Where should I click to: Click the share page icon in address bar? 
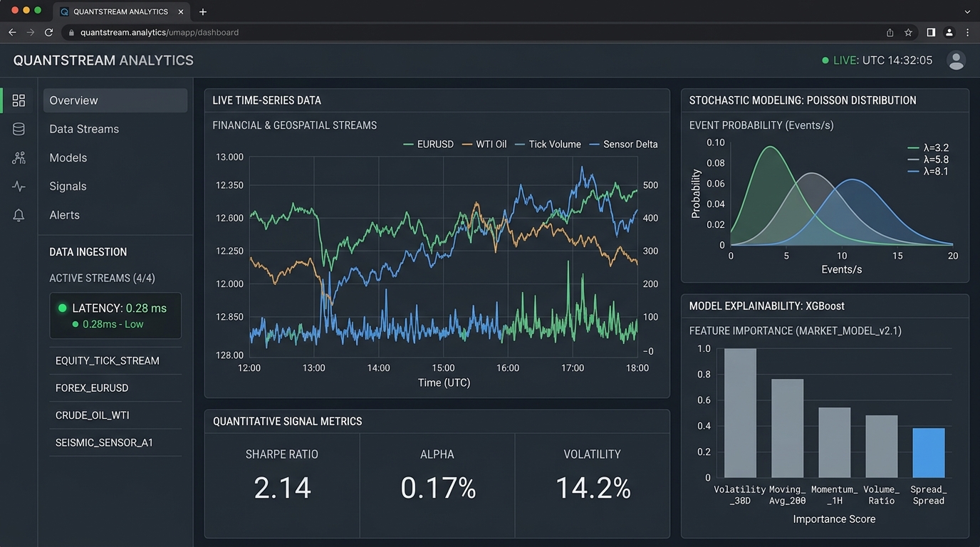pyautogui.click(x=890, y=32)
